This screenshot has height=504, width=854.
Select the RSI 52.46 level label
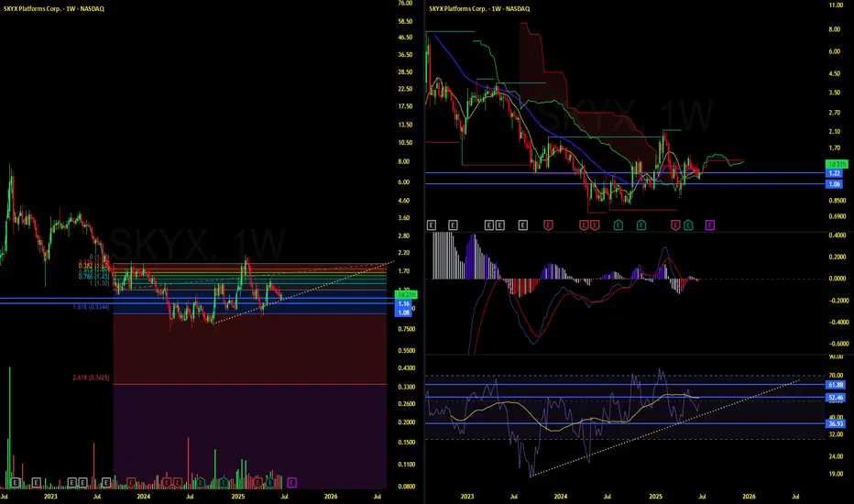pos(836,398)
